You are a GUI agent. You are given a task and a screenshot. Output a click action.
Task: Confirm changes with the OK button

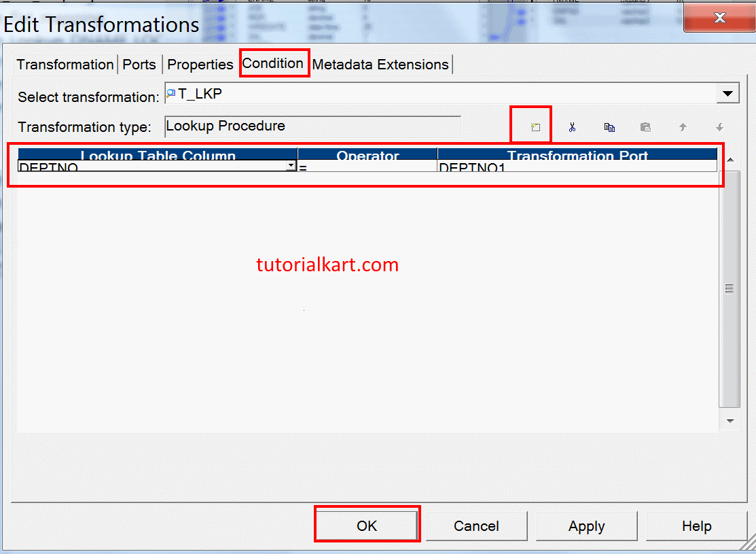367,524
